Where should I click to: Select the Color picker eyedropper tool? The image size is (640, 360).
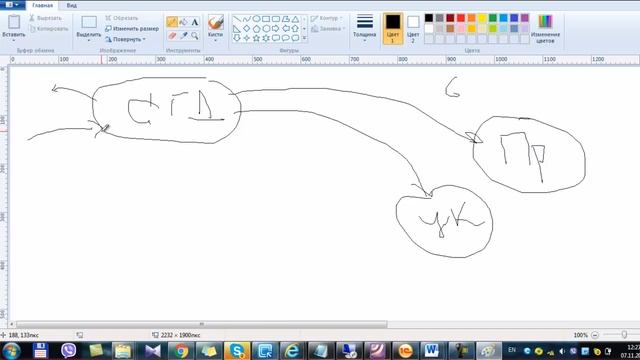(x=183, y=36)
